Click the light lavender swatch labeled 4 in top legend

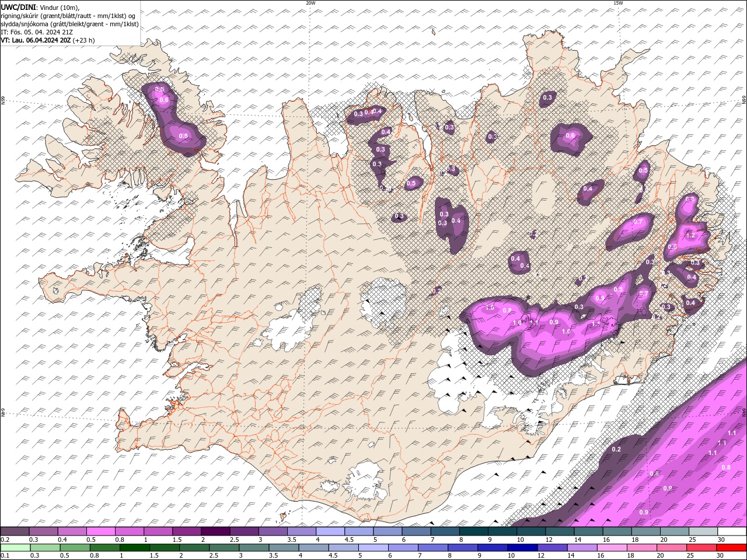pyautogui.click(x=329, y=531)
